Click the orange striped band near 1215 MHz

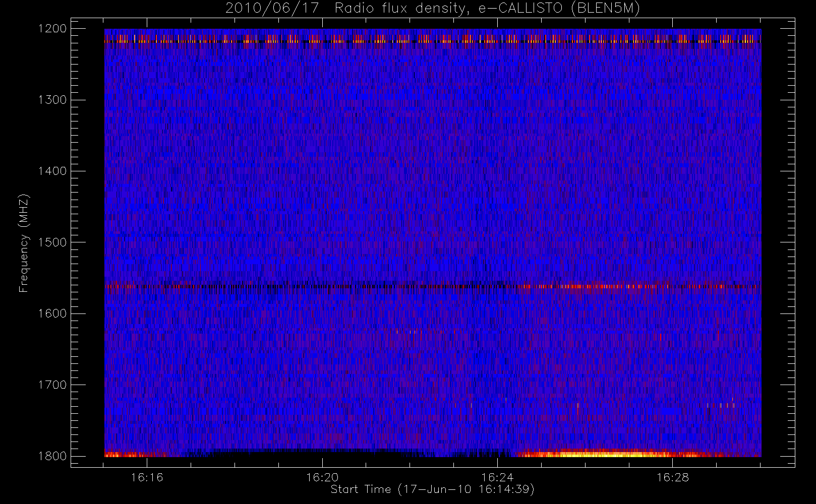(433, 39)
